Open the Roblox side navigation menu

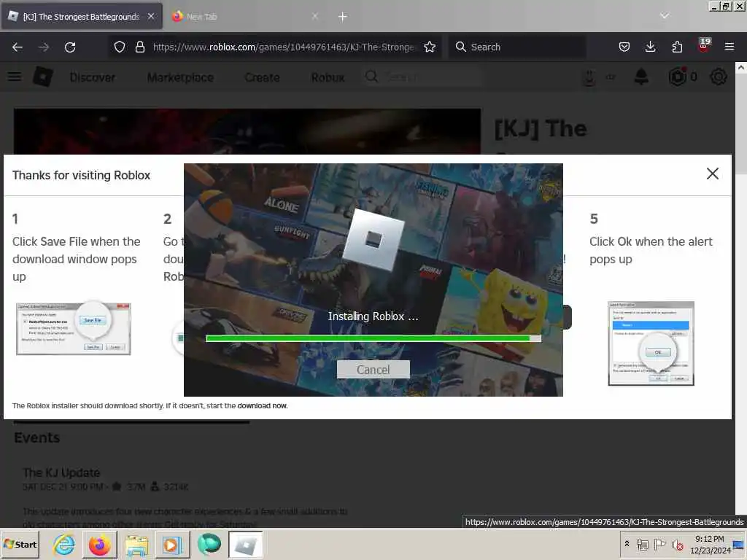click(15, 77)
